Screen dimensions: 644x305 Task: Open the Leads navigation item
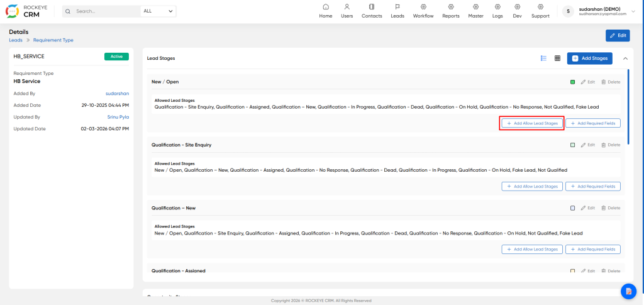[397, 11]
